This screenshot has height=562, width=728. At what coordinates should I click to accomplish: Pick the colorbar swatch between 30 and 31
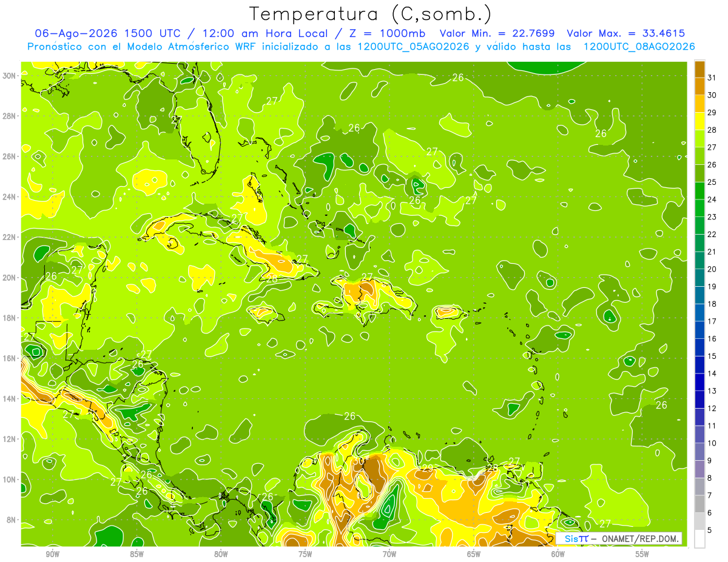tap(699, 86)
